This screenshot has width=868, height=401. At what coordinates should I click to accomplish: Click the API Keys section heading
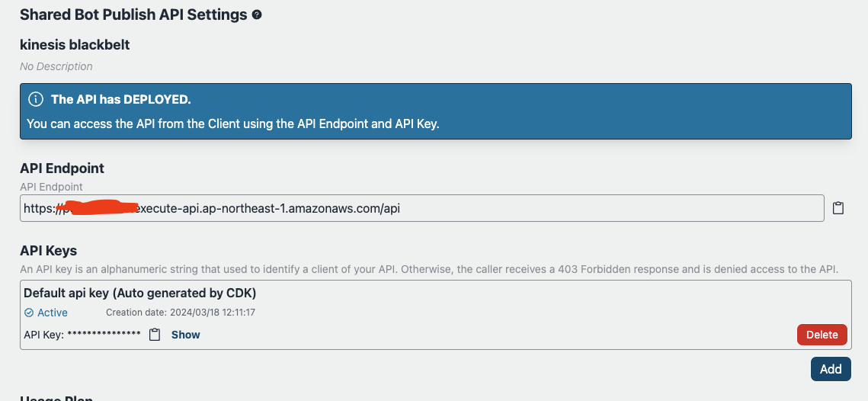click(x=49, y=251)
